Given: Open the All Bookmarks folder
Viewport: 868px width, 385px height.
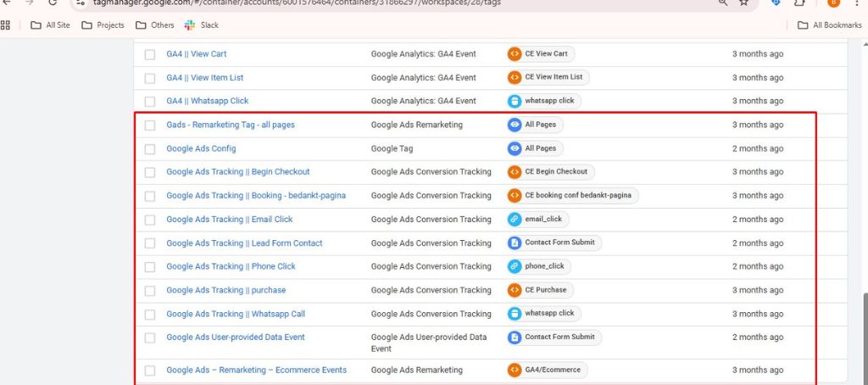Looking at the screenshot, I should (829, 25).
